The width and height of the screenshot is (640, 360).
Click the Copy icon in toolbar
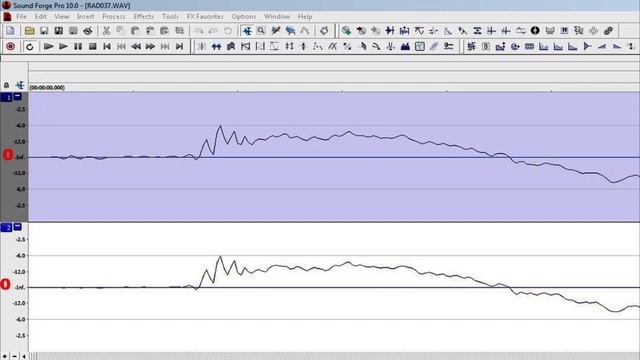(121, 31)
